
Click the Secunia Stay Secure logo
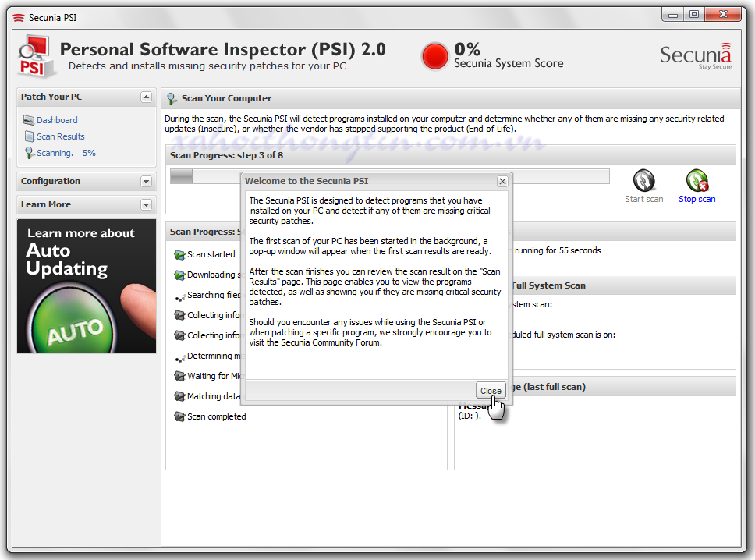pos(695,57)
